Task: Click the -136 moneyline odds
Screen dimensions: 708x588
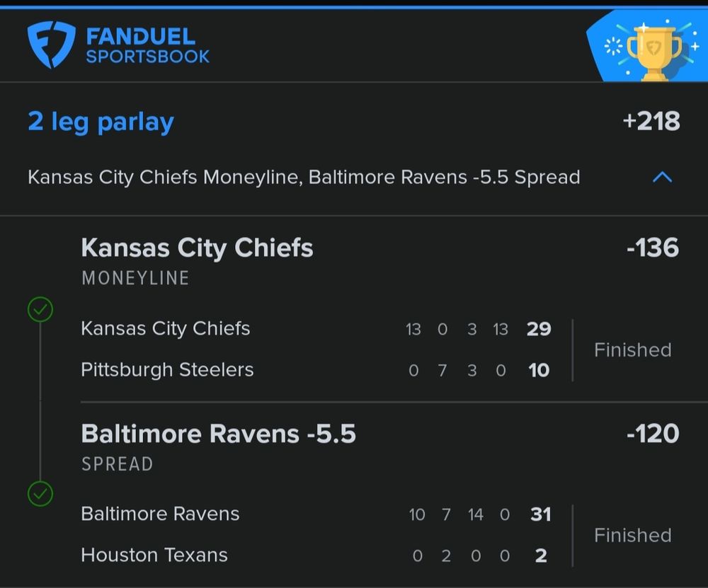Action: [652, 248]
